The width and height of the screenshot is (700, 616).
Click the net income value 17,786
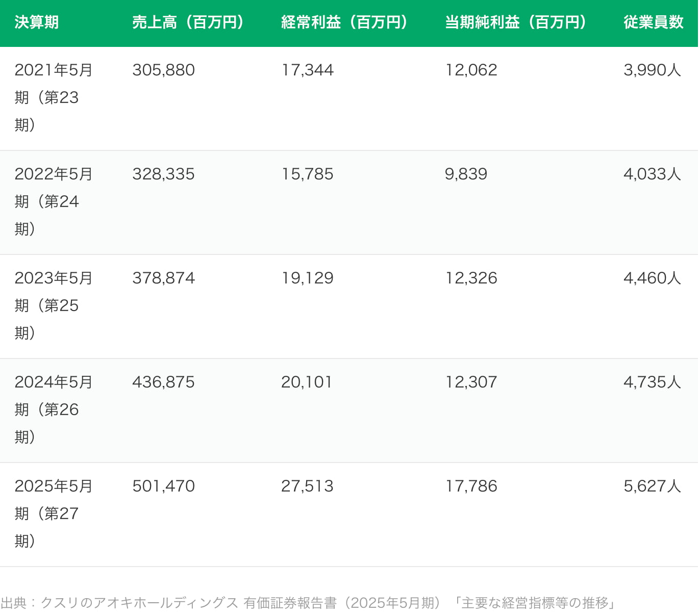tap(471, 486)
